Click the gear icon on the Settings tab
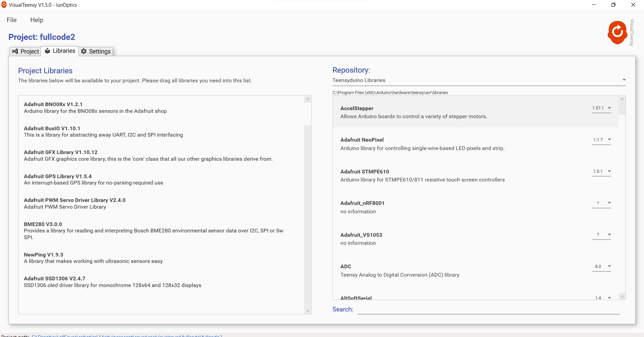The width and height of the screenshot is (644, 337). click(x=84, y=51)
